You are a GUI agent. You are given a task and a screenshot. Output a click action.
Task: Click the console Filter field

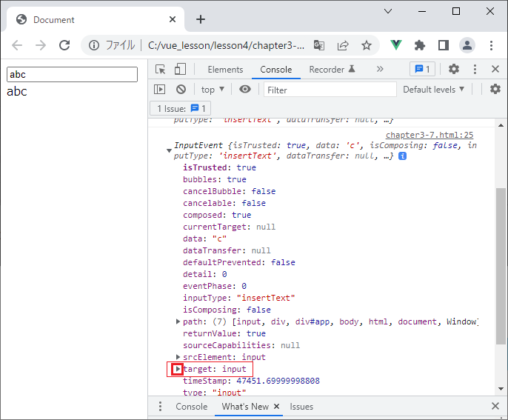point(330,90)
